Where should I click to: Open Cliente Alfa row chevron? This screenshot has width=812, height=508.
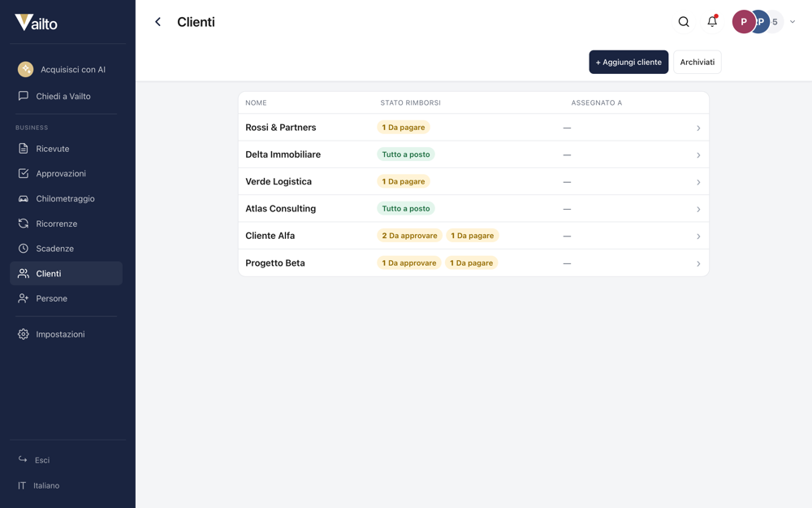[698, 237]
